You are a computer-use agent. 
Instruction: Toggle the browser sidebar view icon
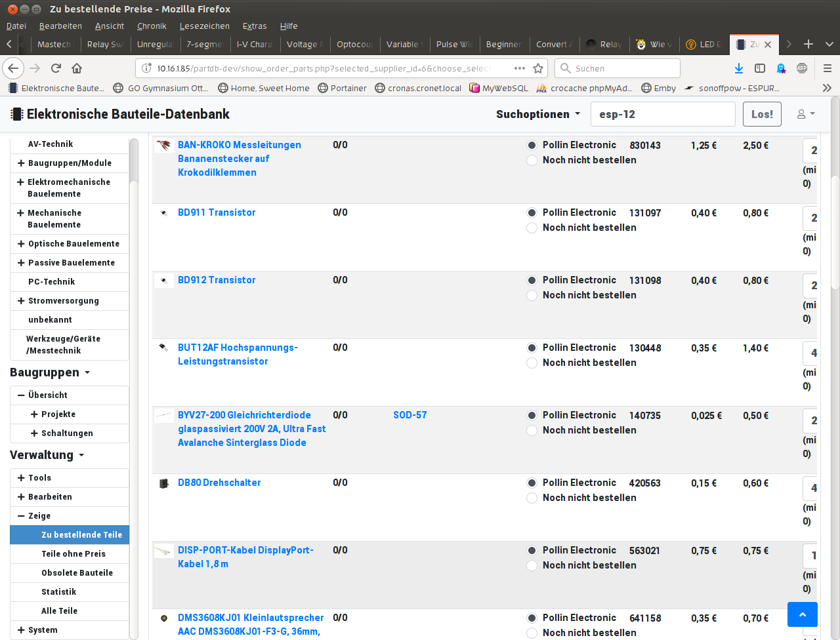[x=760, y=68]
